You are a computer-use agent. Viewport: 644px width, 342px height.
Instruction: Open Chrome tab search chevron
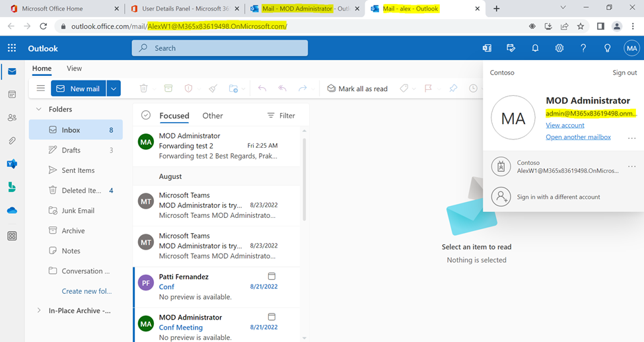coord(563,8)
